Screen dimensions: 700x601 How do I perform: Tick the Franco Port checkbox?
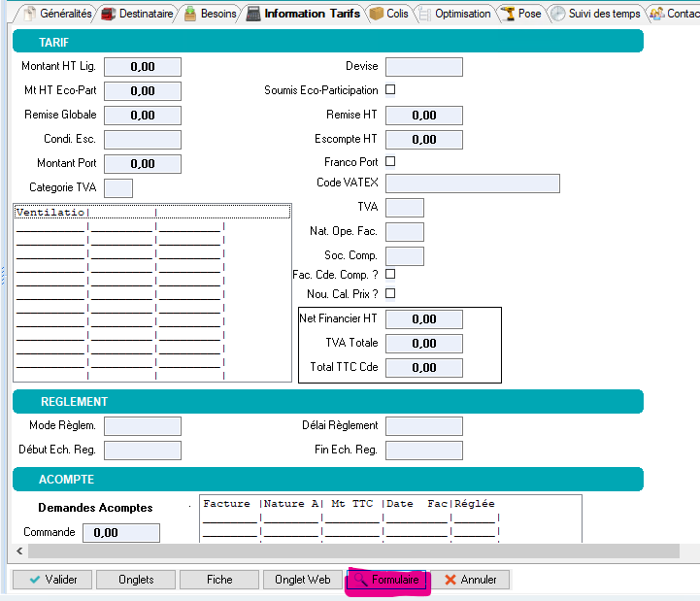tap(390, 161)
